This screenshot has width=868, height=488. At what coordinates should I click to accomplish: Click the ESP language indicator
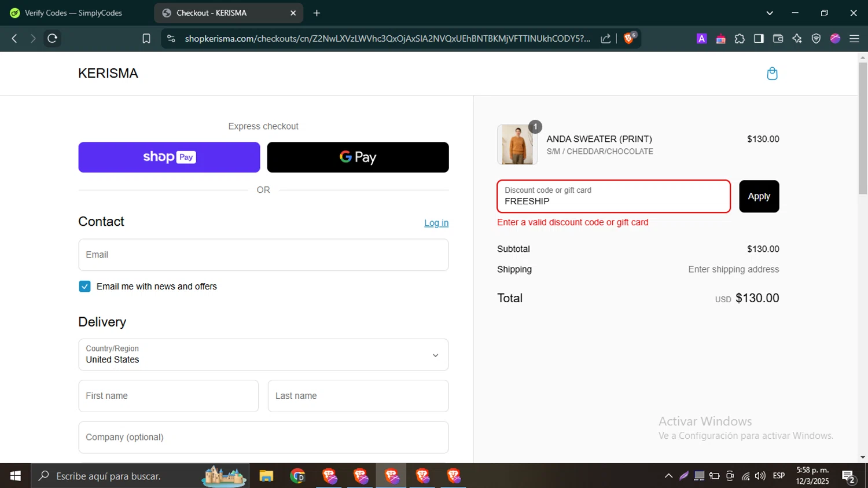click(779, 476)
